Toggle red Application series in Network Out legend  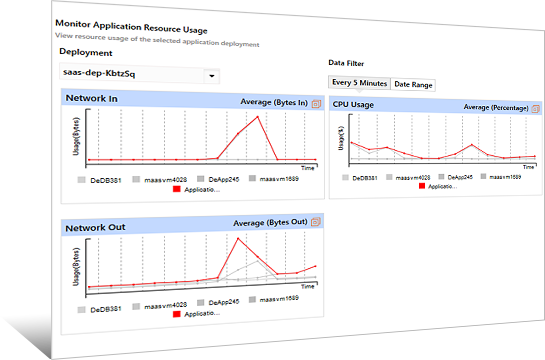(196, 314)
